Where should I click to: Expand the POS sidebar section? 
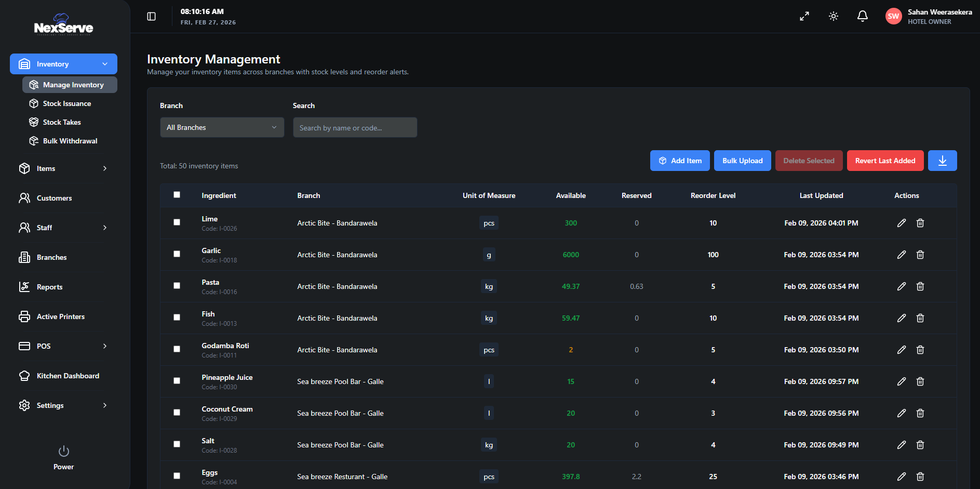pyautogui.click(x=63, y=346)
